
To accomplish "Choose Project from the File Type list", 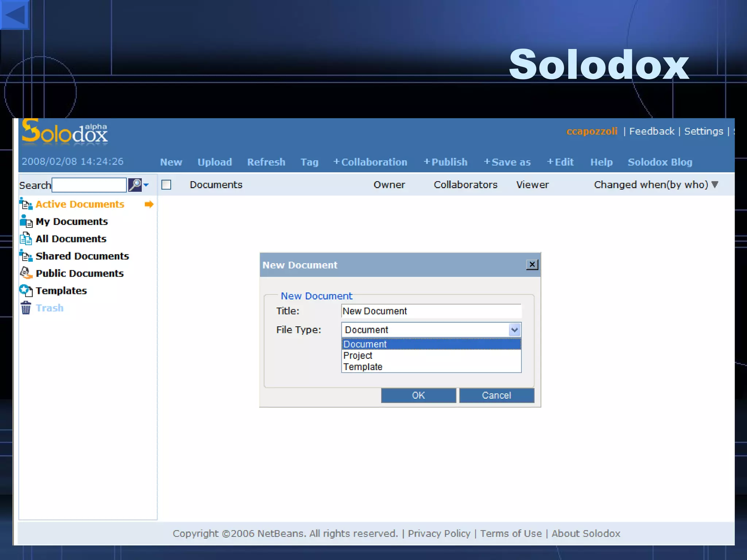I will tap(431, 355).
